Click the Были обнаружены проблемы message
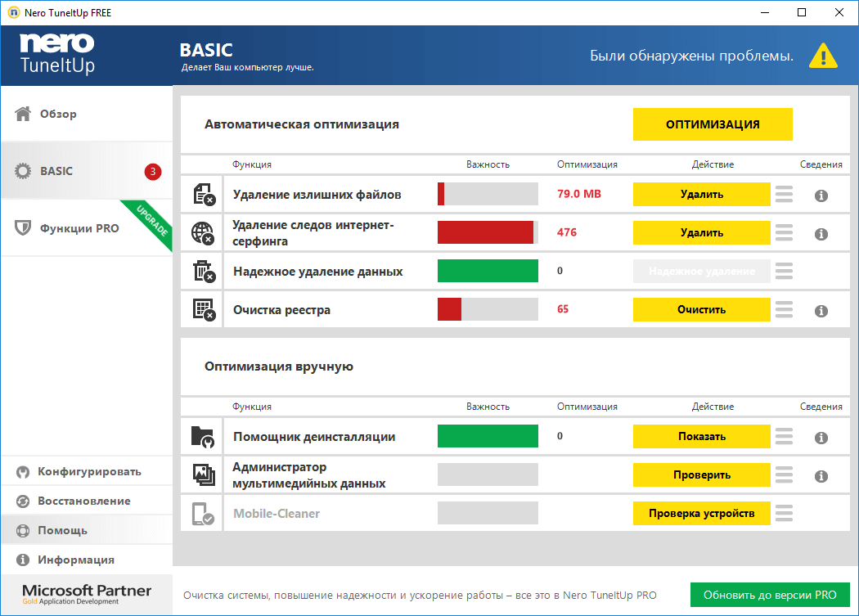 click(691, 56)
